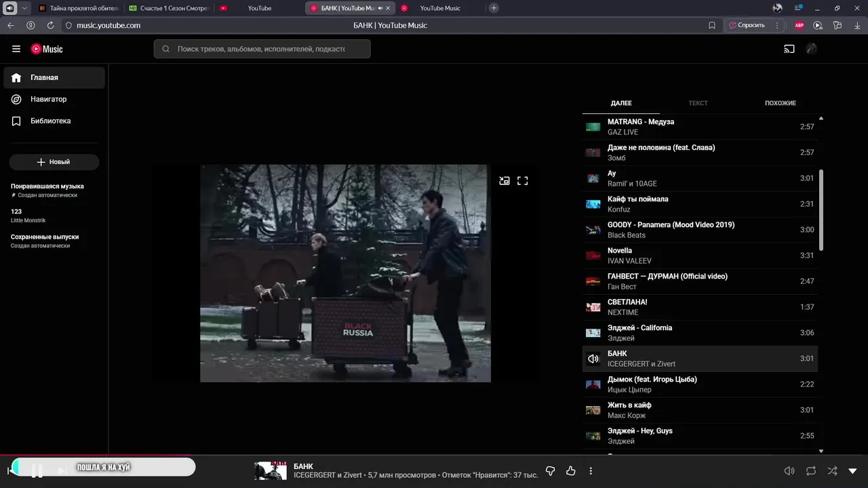This screenshot has width=868, height=488.
Task: Click the player bar volume icon
Action: pyautogui.click(x=789, y=470)
